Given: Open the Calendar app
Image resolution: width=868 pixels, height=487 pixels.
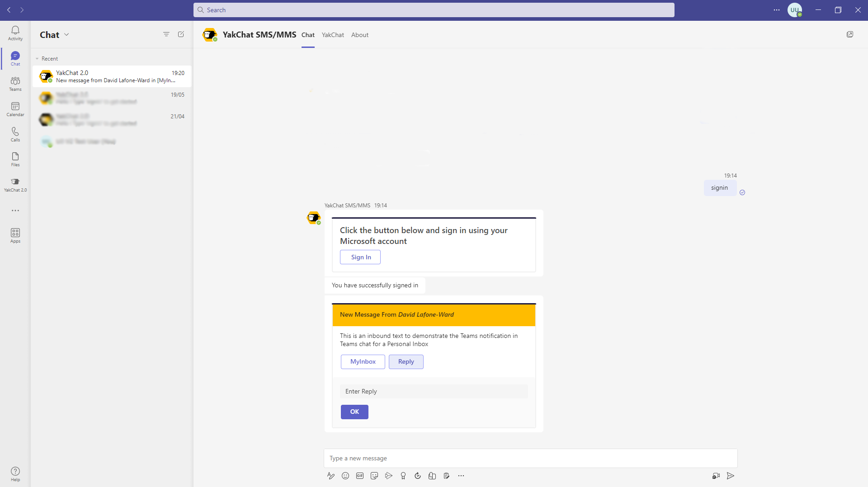Looking at the screenshot, I should pyautogui.click(x=15, y=109).
